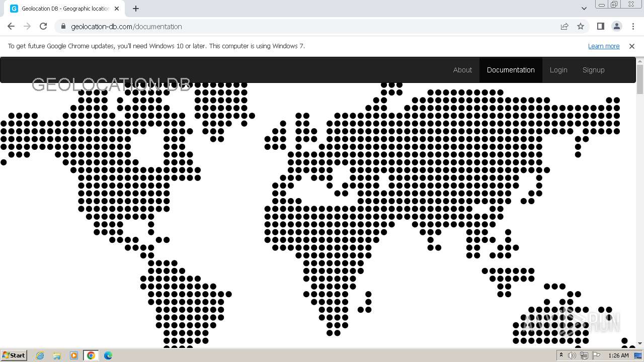The image size is (644, 362).
Task: Go to the Signup page
Action: pyautogui.click(x=593, y=70)
